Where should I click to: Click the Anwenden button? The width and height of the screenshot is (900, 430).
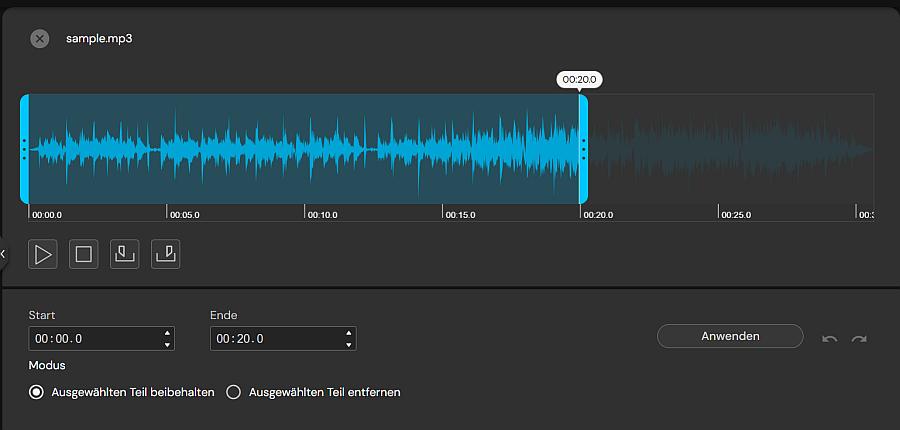pyautogui.click(x=730, y=336)
